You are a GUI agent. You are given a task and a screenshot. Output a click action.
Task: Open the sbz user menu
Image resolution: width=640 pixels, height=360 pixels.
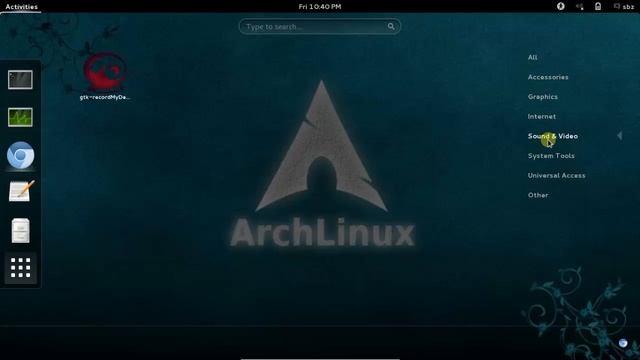(624, 7)
